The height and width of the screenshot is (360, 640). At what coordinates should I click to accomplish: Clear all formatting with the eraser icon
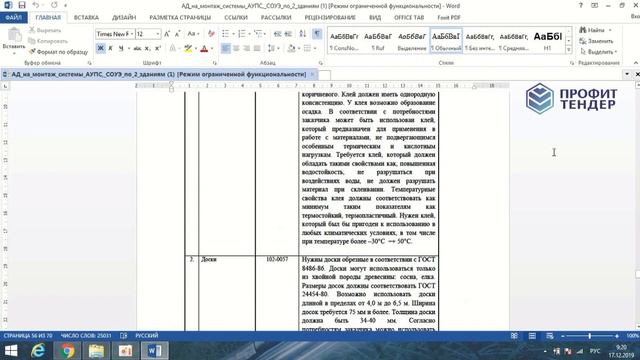(211, 34)
